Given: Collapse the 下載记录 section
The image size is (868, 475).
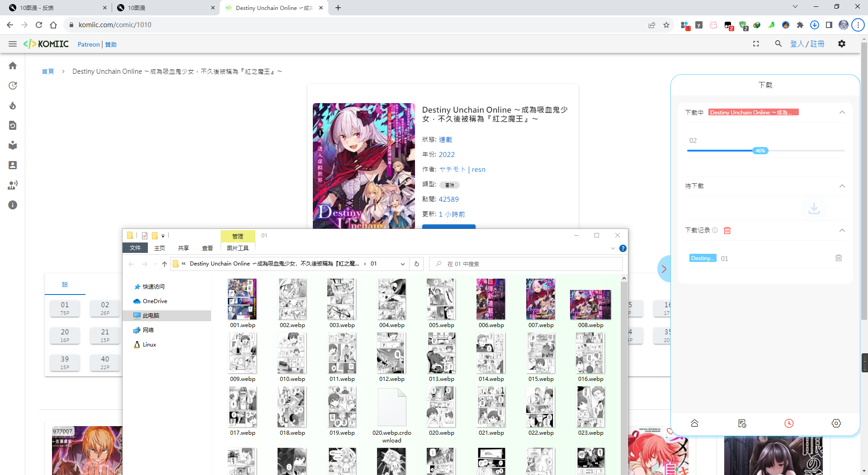Looking at the screenshot, I should [842, 230].
